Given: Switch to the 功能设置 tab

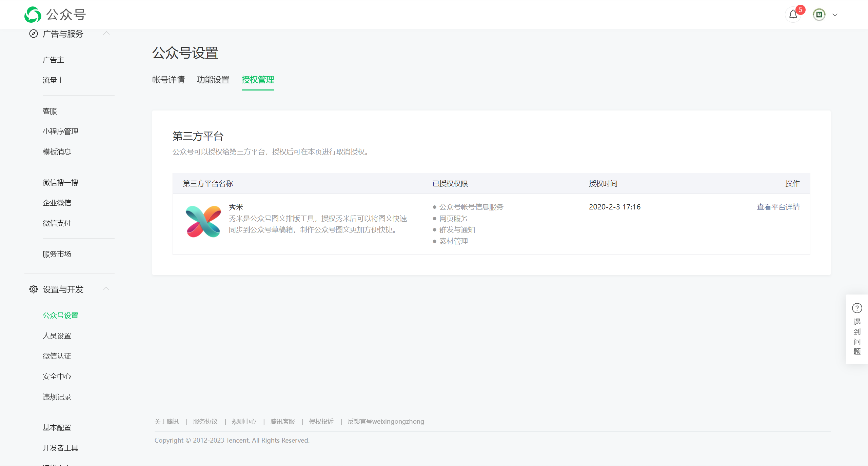Looking at the screenshot, I should coord(213,80).
